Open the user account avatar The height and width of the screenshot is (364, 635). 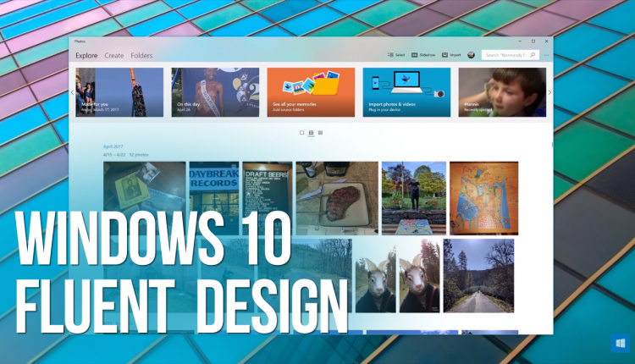pos(471,55)
